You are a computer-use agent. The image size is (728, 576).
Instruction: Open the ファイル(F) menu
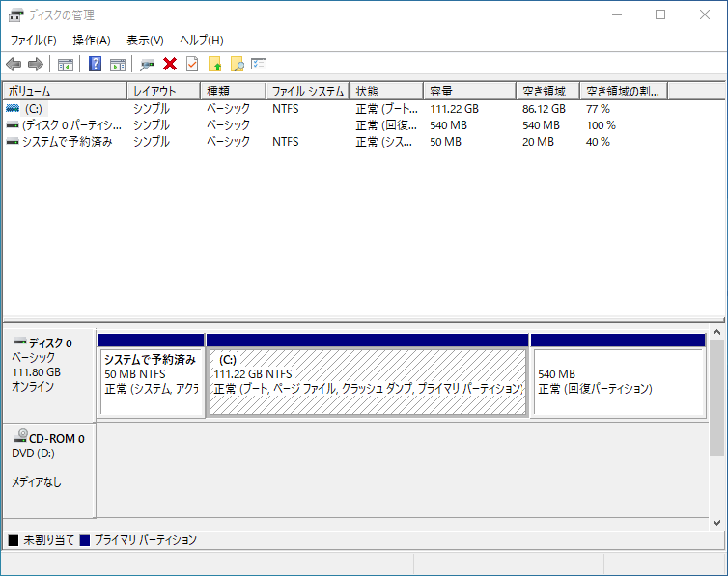click(34, 41)
